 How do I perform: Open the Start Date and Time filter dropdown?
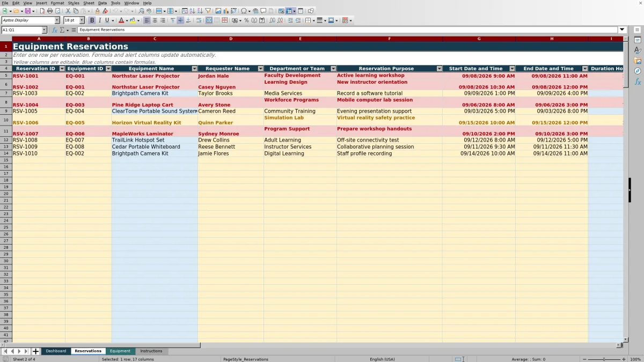[512, 69]
